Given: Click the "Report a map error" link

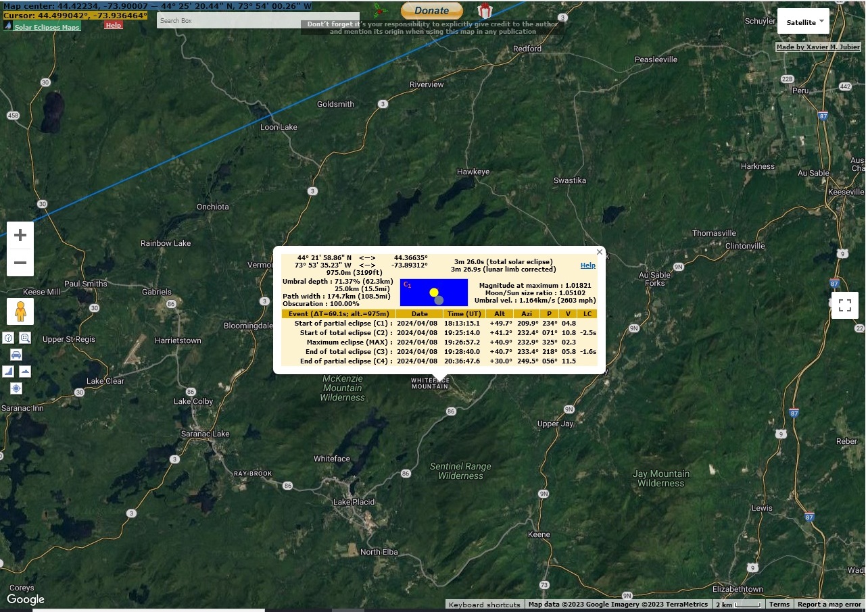Looking at the screenshot, I should point(829,604).
